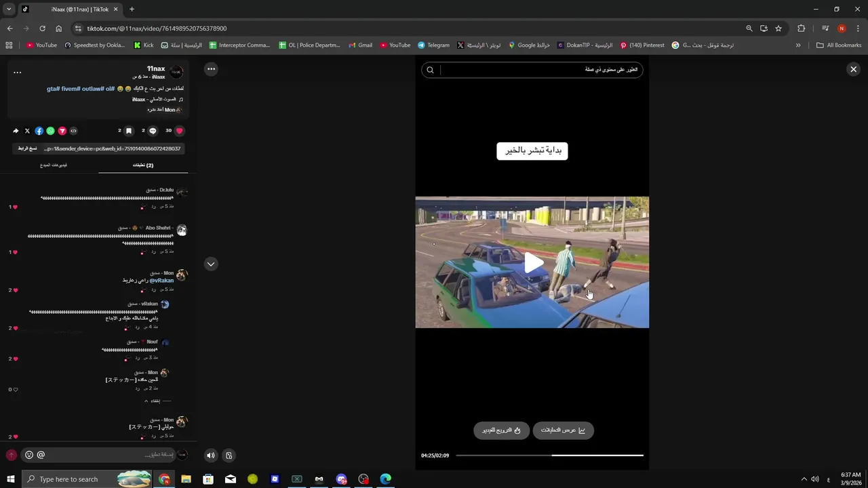
Task: Copy the video link with the button beside the URL
Action: point(28,148)
